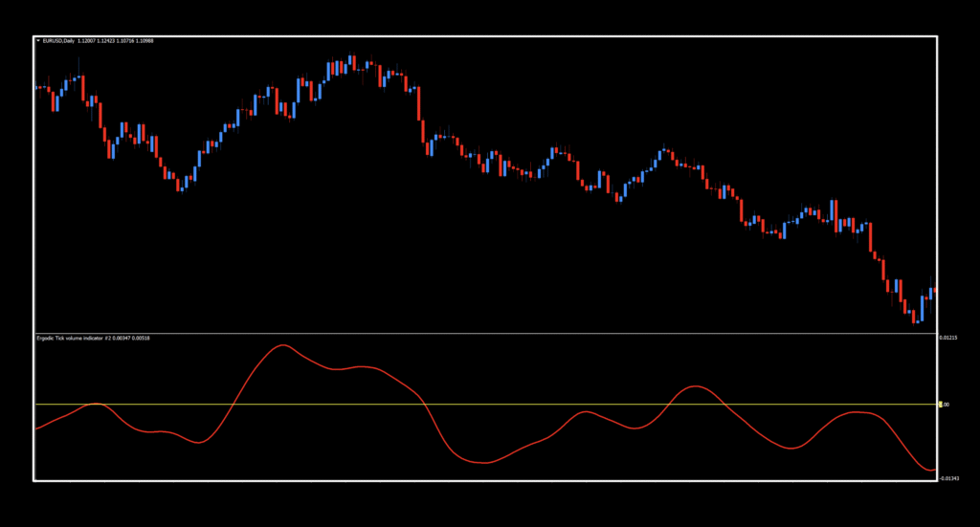This screenshot has width=980, height=527.
Task: Select the Ergodic Tick volume indicator label
Action: [x=93, y=338]
